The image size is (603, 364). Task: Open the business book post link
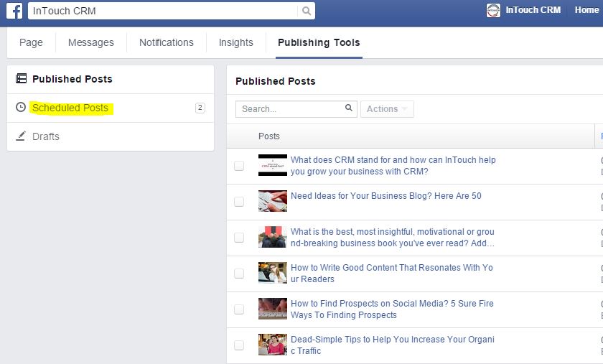pos(392,238)
